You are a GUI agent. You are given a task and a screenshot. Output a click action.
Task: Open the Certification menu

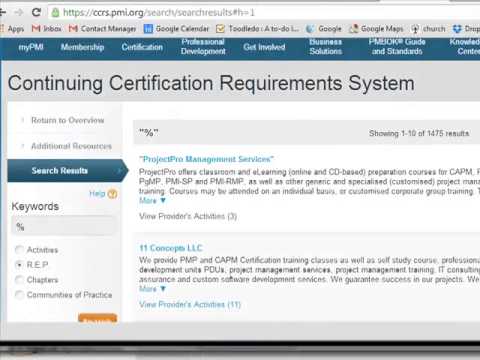click(142, 47)
